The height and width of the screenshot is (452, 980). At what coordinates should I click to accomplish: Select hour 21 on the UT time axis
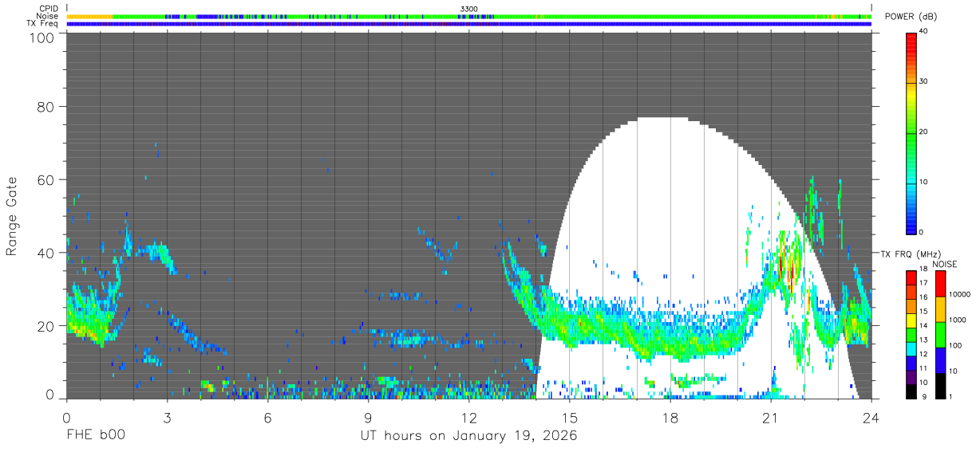coord(770,417)
